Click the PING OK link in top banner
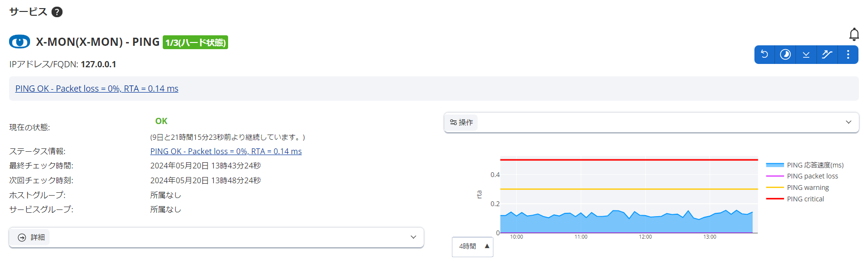 tap(97, 89)
